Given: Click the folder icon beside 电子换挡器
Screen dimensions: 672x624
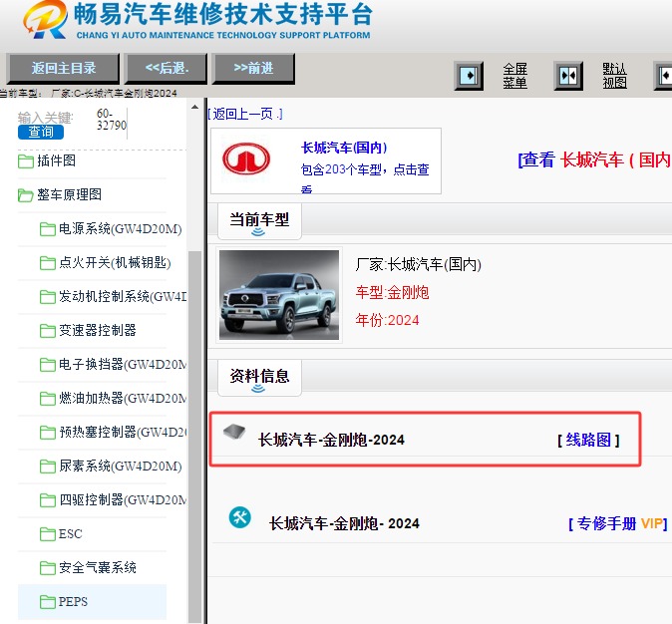Looking at the screenshot, I should click(47, 365).
